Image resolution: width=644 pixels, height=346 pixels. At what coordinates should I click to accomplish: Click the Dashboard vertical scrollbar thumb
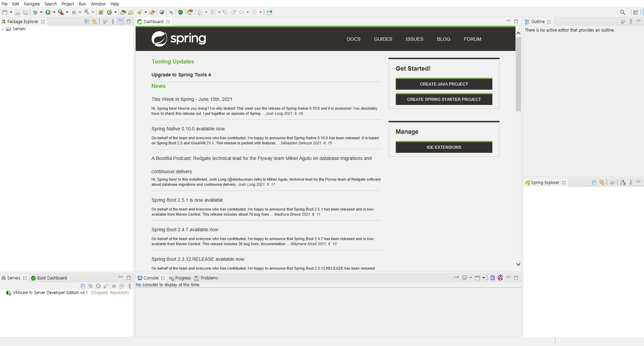coord(518,74)
